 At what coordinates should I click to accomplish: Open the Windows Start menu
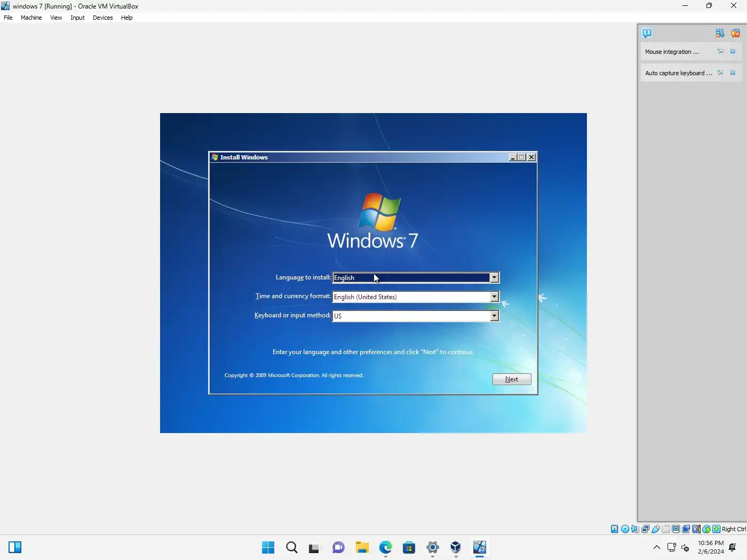click(x=268, y=547)
